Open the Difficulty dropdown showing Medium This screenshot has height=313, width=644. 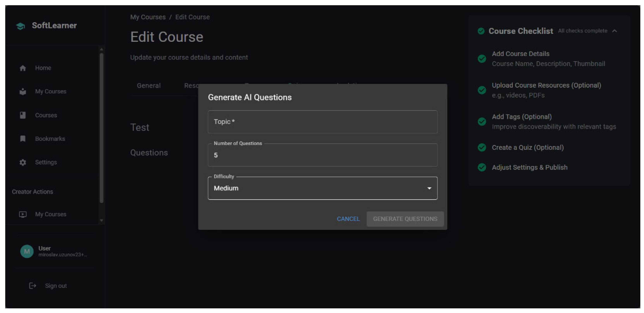322,188
